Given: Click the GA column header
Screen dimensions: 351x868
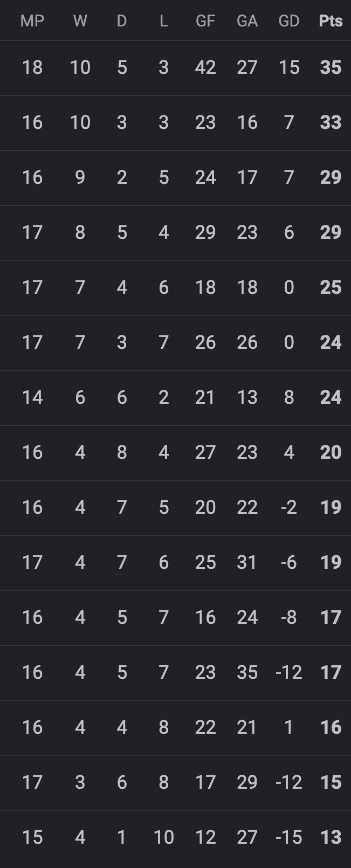Looking at the screenshot, I should coord(247,21).
